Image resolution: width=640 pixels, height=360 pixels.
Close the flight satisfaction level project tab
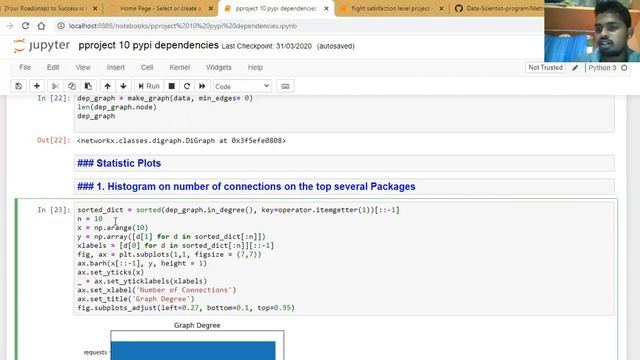(441, 8)
